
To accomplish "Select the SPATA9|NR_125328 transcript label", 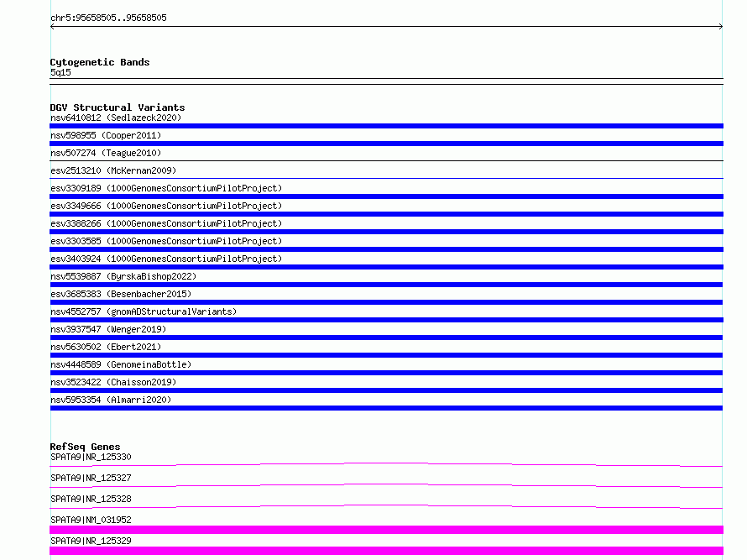I will tap(91, 499).
